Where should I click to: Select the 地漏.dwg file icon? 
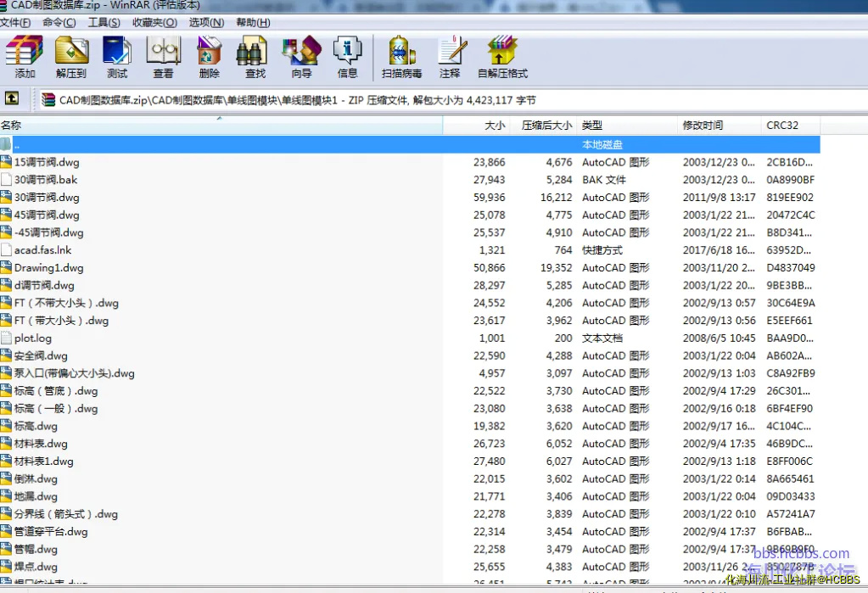(6, 496)
